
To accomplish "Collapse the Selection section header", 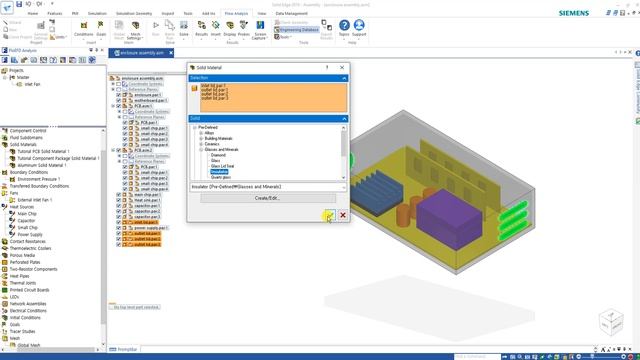I will (344, 78).
